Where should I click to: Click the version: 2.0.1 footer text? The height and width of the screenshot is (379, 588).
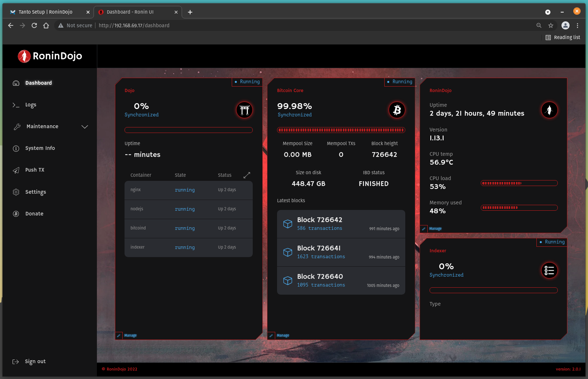click(x=568, y=369)
